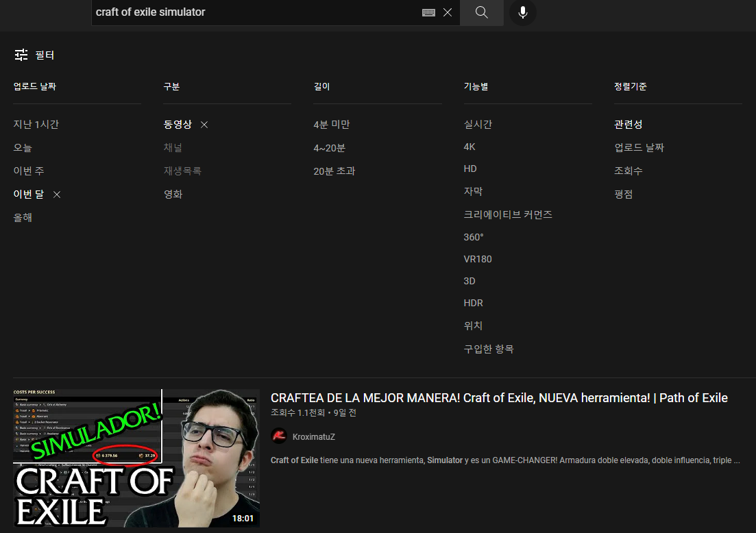Screen dimensions: 756x533
Task: Clear the search text with X icon
Action: pos(448,12)
